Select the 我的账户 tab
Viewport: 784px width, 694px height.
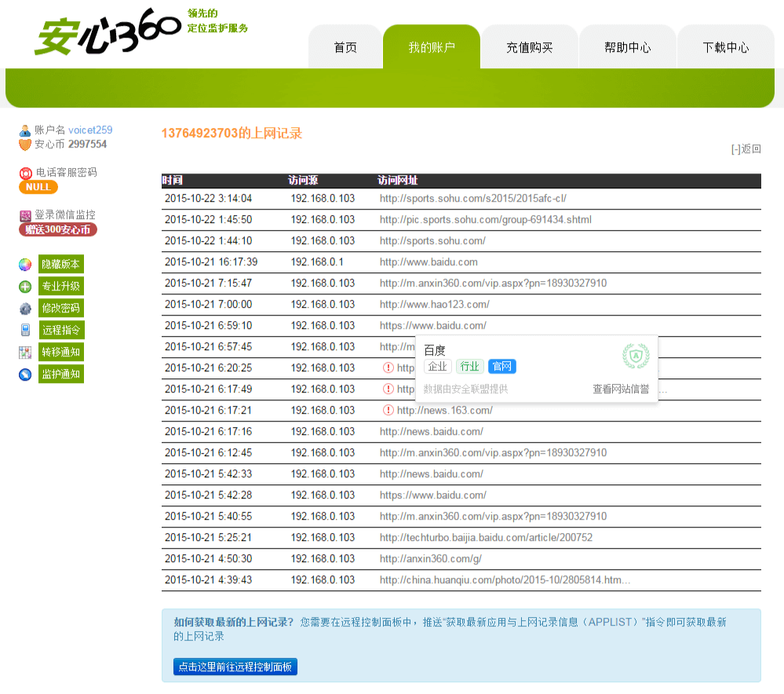432,47
